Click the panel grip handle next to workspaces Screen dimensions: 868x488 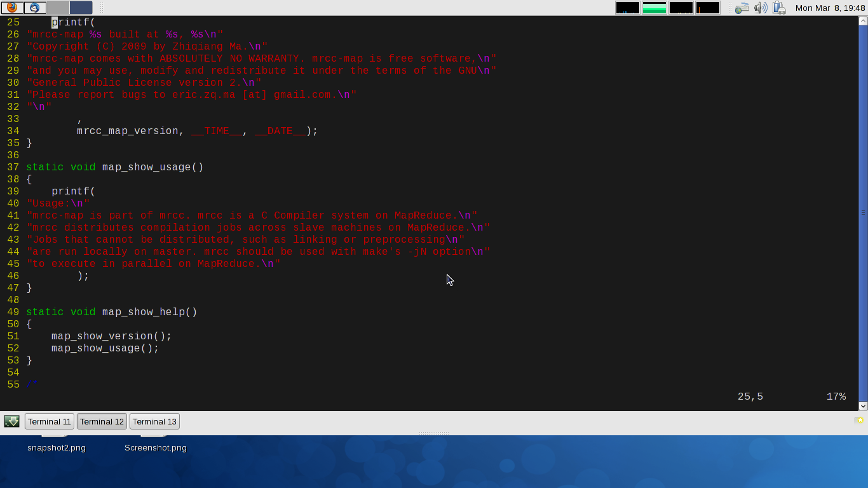tap(101, 8)
